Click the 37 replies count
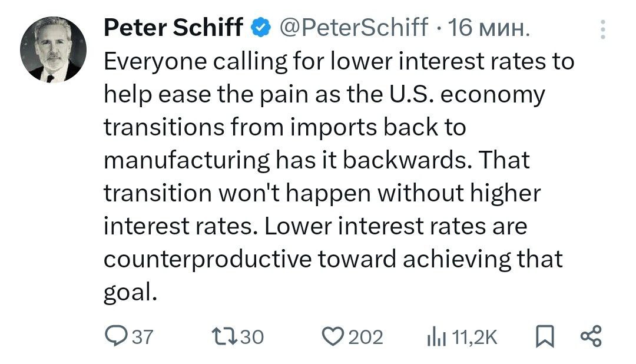The height and width of the screenshot is (364, 636). (143, 337)
